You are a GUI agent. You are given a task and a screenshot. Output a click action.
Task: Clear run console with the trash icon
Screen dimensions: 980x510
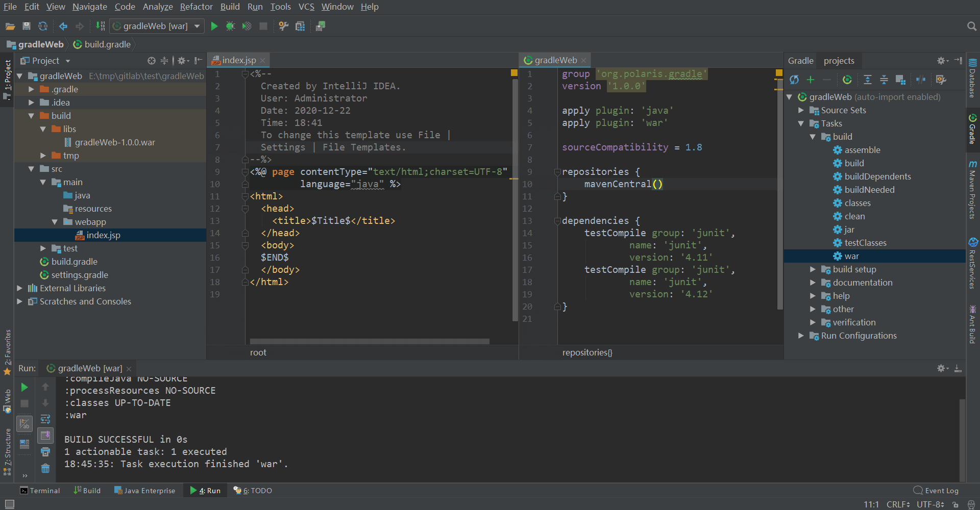click(x=45, y=468)
